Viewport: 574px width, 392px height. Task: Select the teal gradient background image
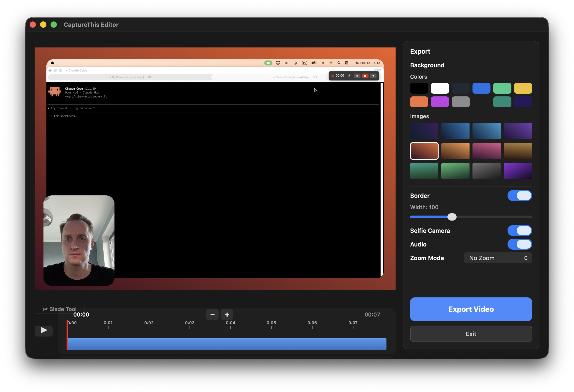click(424, 171)
